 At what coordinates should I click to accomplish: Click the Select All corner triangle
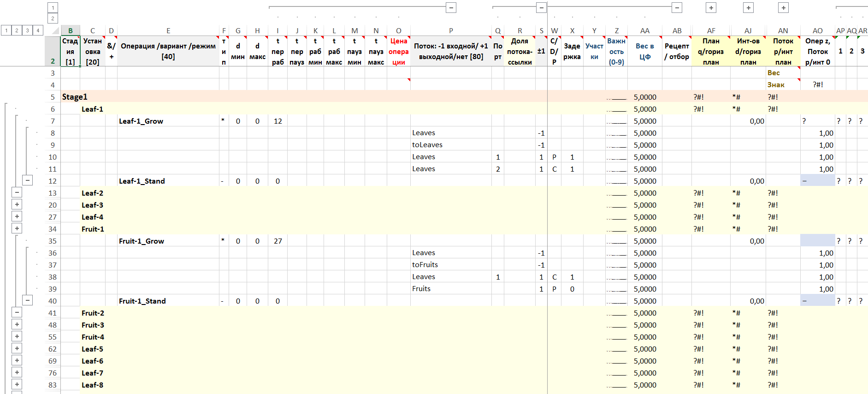[55, 31]
